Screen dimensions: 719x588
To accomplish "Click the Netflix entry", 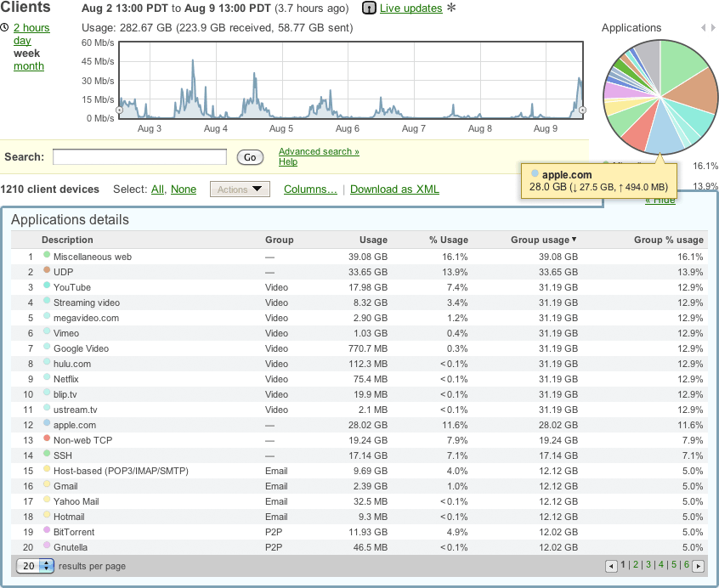I will pos(66,379).
